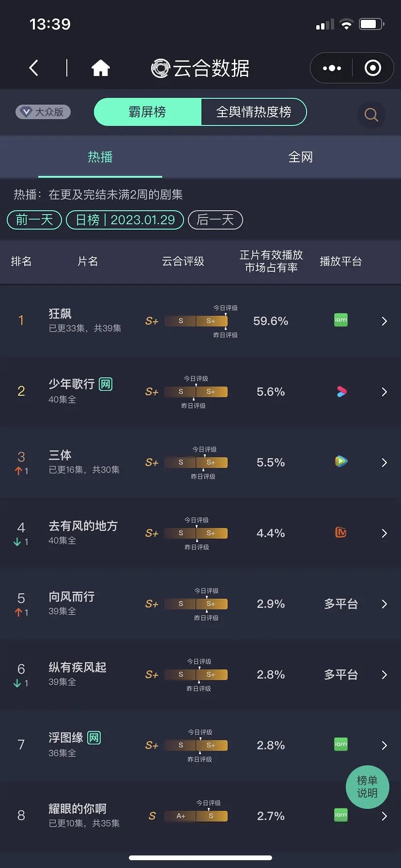Screen dimensions: 401x868
Task: Go to 前一天 previous day
Action: [34, 220]
